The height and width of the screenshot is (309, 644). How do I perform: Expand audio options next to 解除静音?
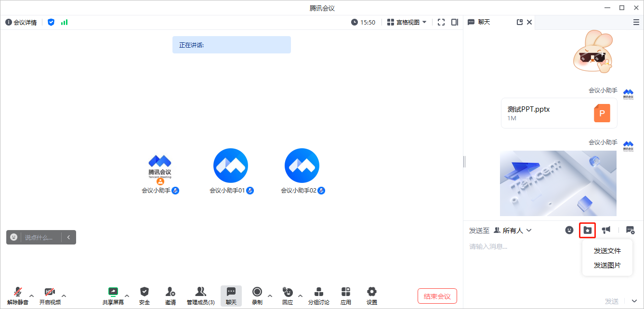[32, 296]
